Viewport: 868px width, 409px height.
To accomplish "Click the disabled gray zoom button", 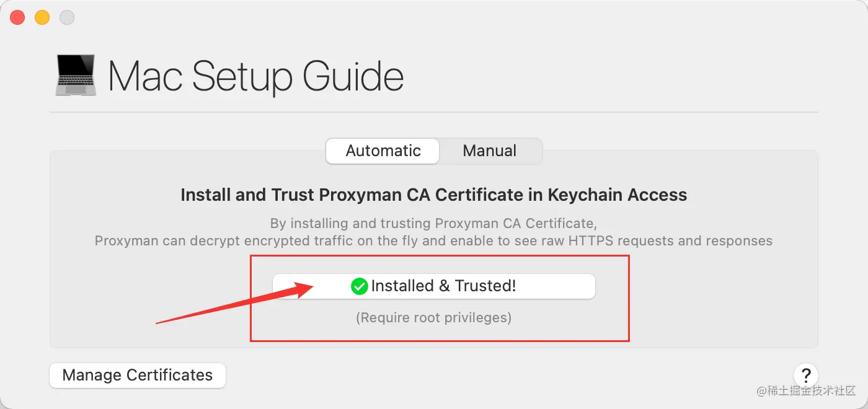I will tap(67, 17).
